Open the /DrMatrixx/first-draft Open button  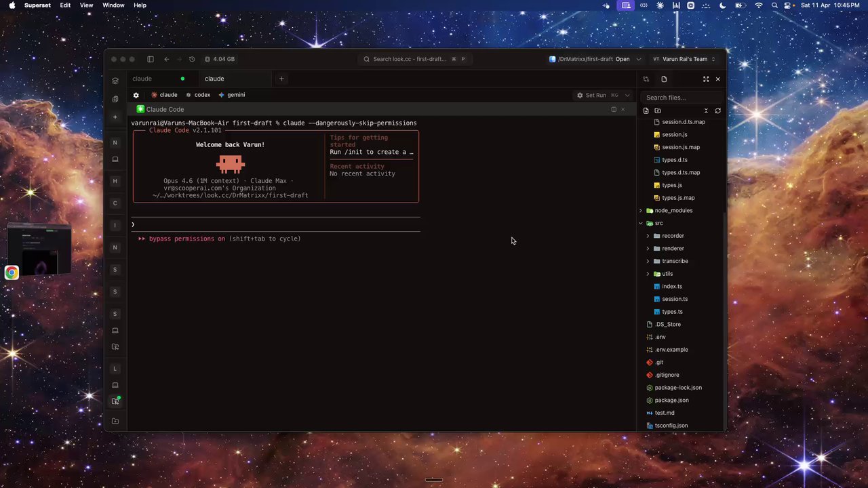coord(589,59)
